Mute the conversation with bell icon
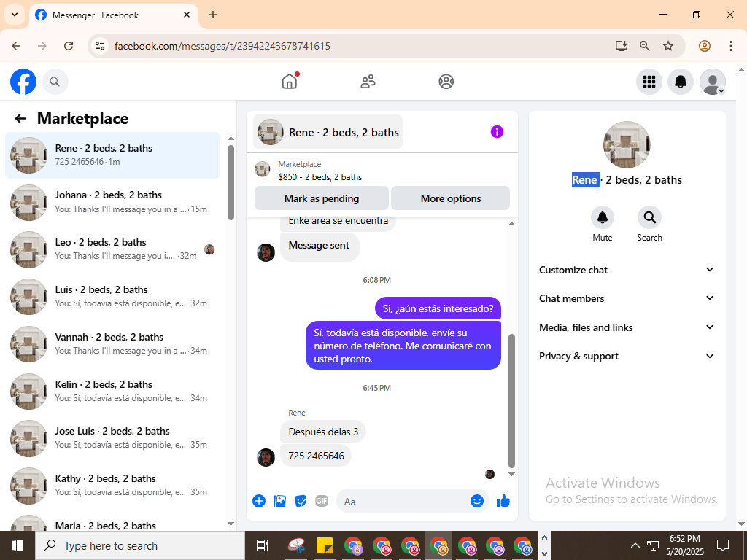This screenshot has height=560, width=747. coord(602,217)
